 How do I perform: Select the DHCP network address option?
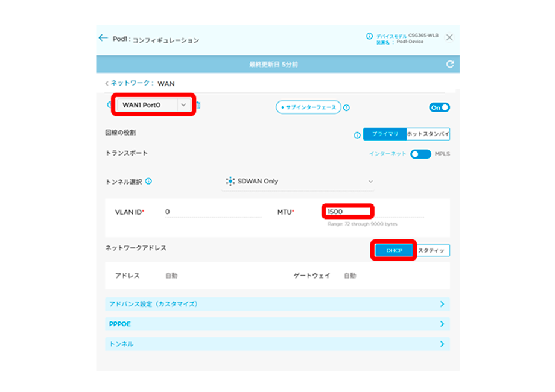click(392, 250)
